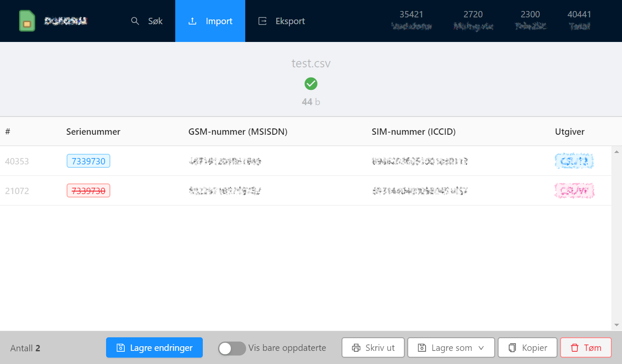Viewport: 622px width, 364px height.
Task: Toggle the Vis bare oppdaterte switch
Action: pos(232,348)
